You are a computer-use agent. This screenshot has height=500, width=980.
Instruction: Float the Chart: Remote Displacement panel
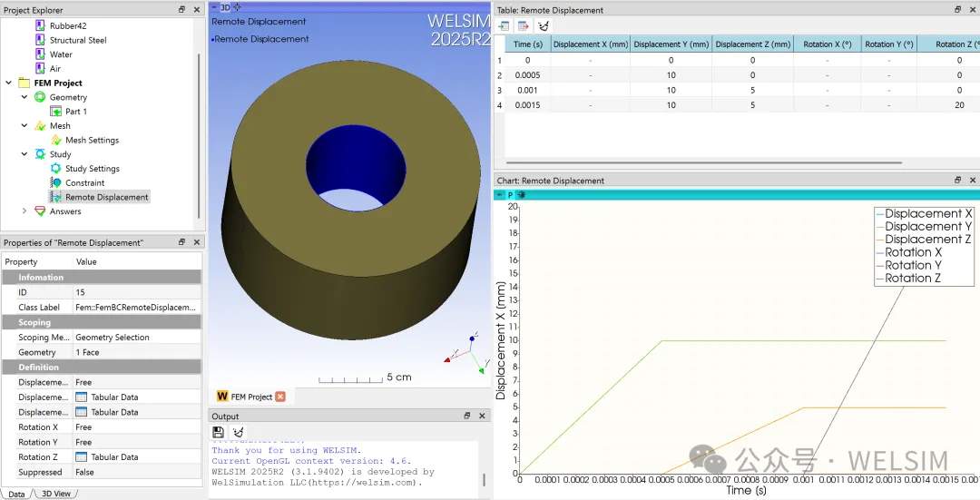coord(957,180)
